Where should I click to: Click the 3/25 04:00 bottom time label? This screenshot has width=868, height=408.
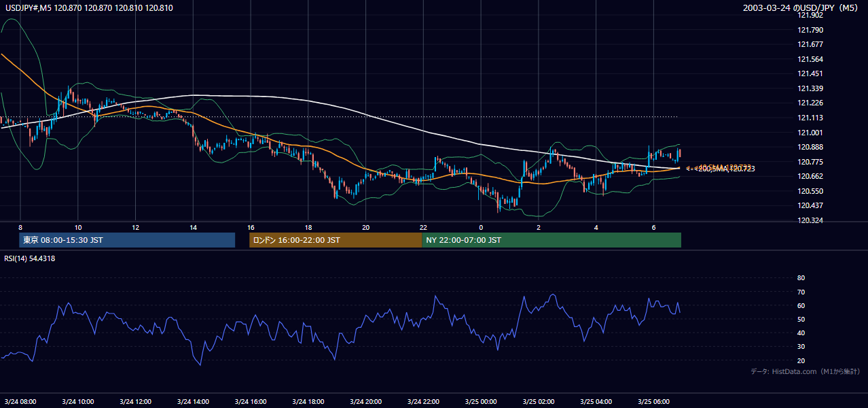[596, 401]
